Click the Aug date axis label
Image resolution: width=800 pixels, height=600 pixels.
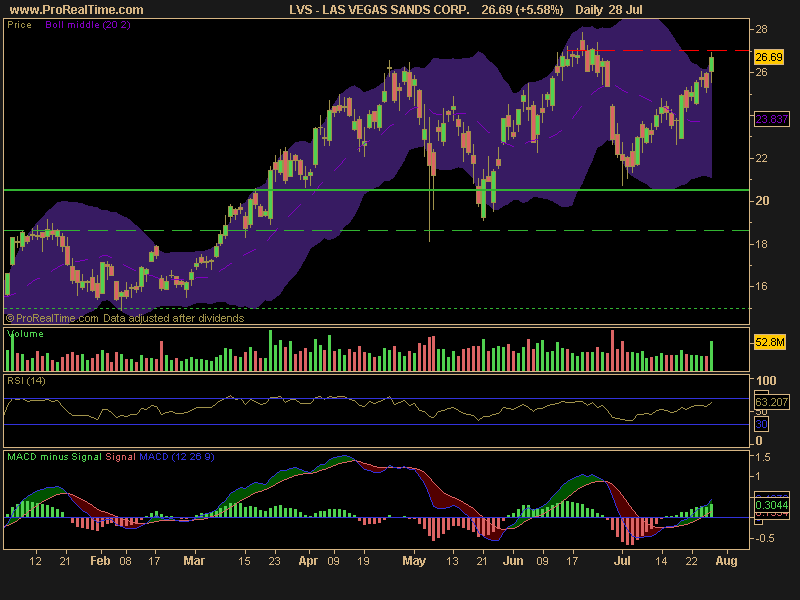click(726, 561)
